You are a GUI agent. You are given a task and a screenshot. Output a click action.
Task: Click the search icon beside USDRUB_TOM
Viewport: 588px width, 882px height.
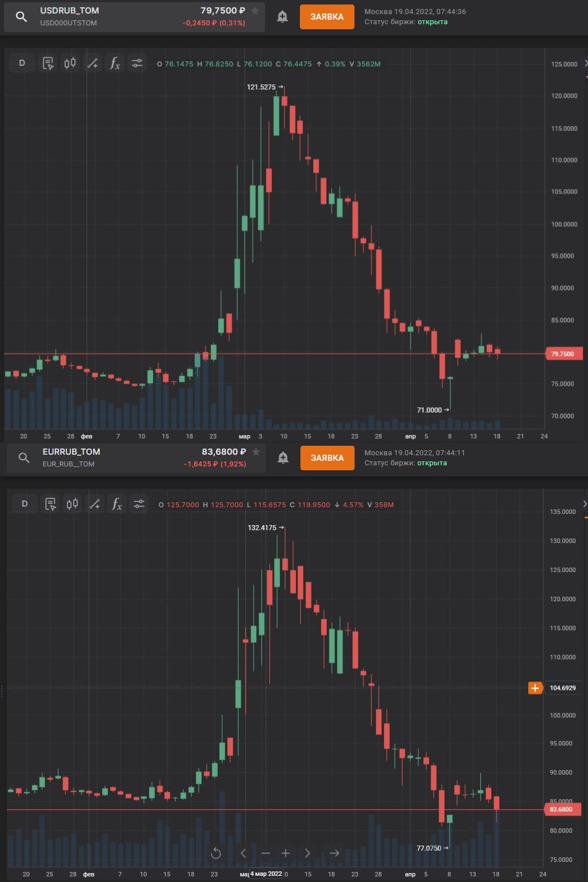click(21, 17)
